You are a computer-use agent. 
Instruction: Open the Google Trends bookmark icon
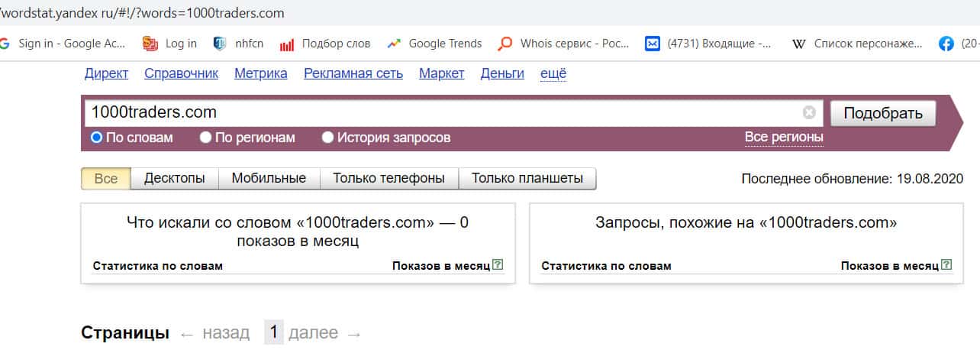(x=394, y=44)
